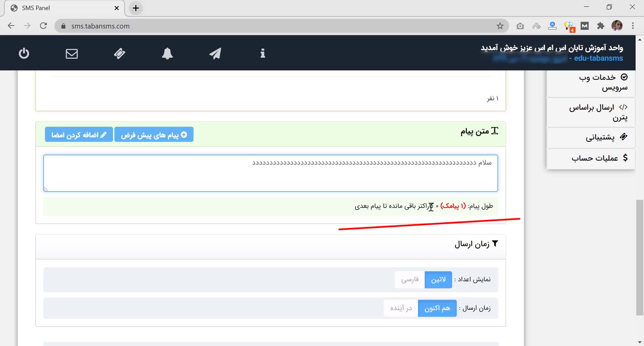
Task: Click the scrollbar up arrow
Action: 640,39
